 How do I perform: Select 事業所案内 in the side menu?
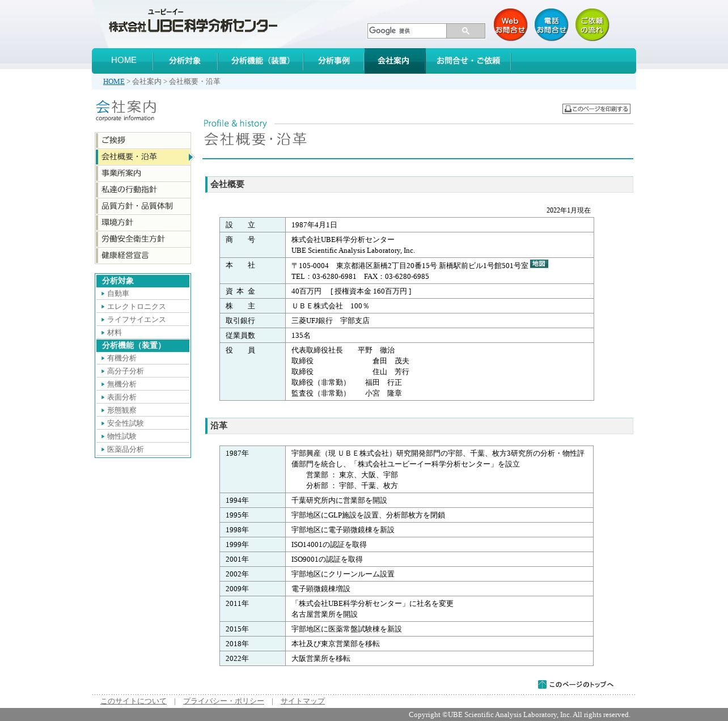tap(143, 173)
